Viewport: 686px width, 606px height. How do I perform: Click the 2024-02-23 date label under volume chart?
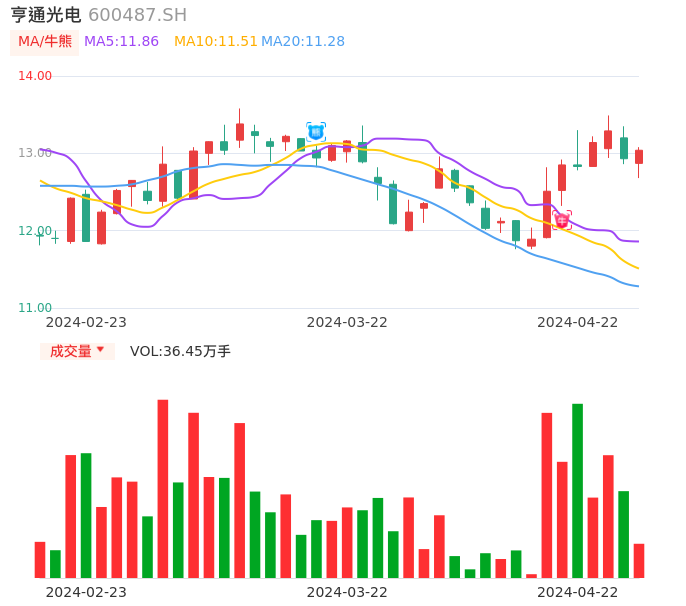(86, 592)
